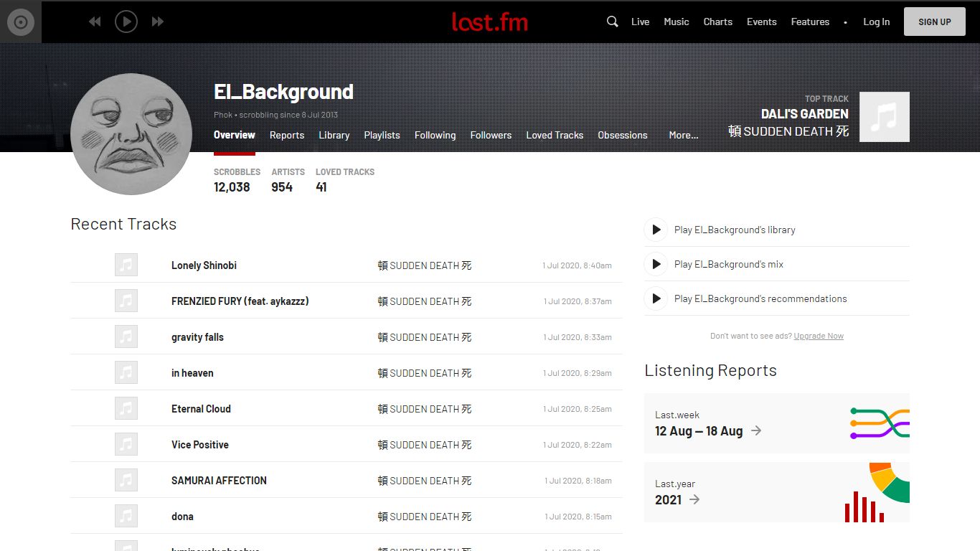Screen dimensions: 980x551
Task: Open Last.week report 12 Aug — 18 Aug
Action: click(776, 423)
